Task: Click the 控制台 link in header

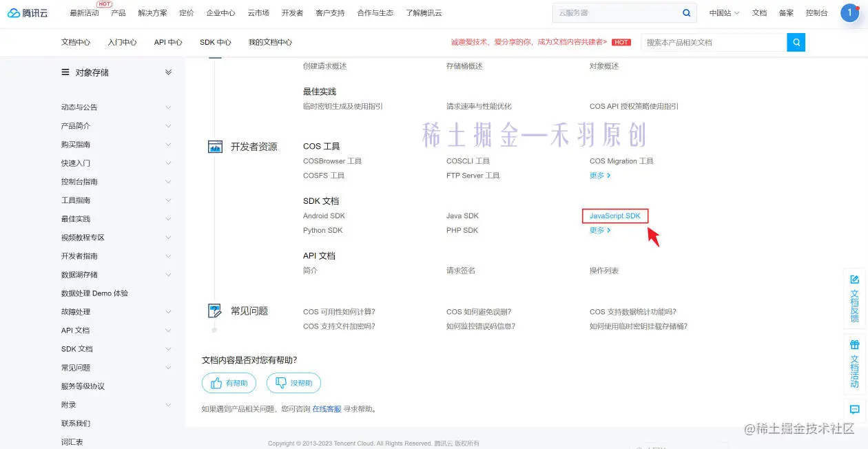Action: click(817, 13)
